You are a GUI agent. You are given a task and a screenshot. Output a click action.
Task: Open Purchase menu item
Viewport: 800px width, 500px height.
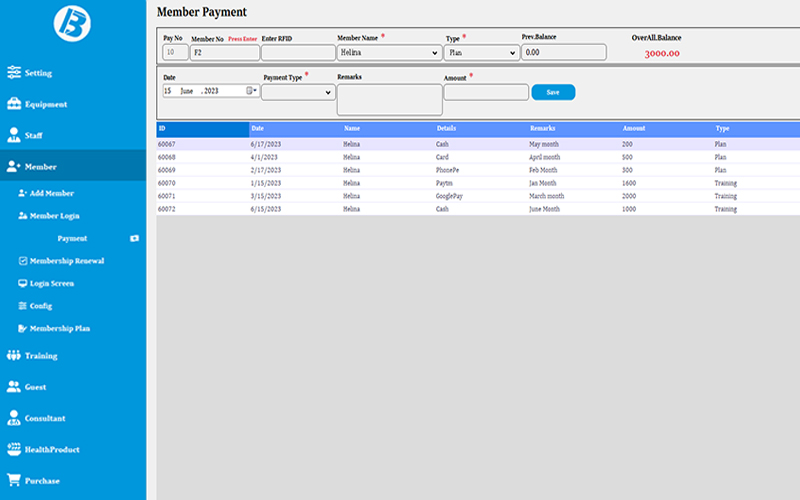click(73, 481)
